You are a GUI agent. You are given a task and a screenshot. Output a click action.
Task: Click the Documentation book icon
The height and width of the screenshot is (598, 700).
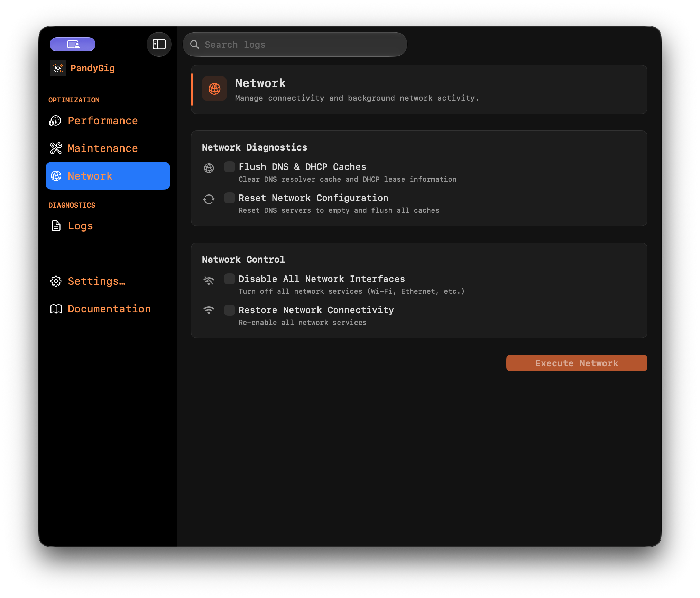tap(56, 309)
